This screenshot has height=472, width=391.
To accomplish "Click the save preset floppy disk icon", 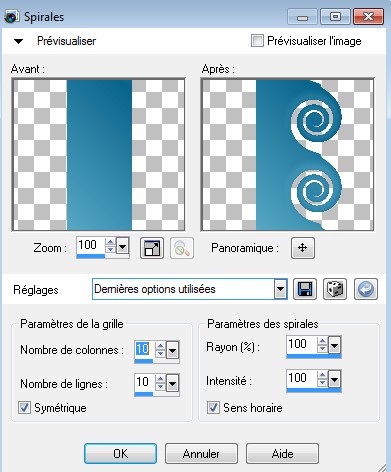I will (305, 289).
